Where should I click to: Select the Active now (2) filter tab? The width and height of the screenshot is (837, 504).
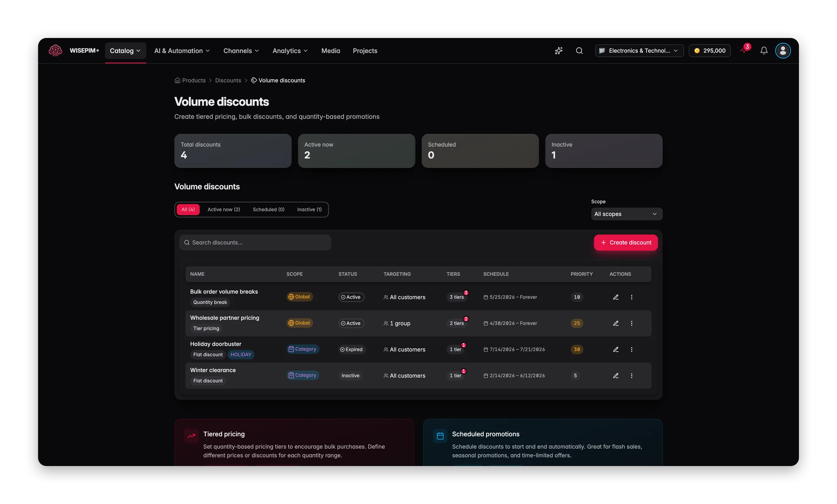click(224, 210)
